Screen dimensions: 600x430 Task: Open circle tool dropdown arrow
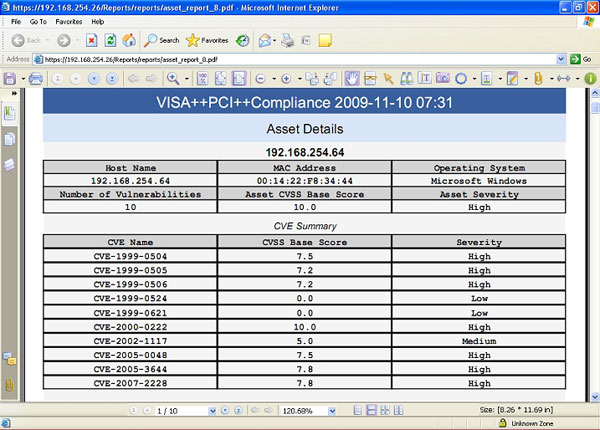pos(474,79)
